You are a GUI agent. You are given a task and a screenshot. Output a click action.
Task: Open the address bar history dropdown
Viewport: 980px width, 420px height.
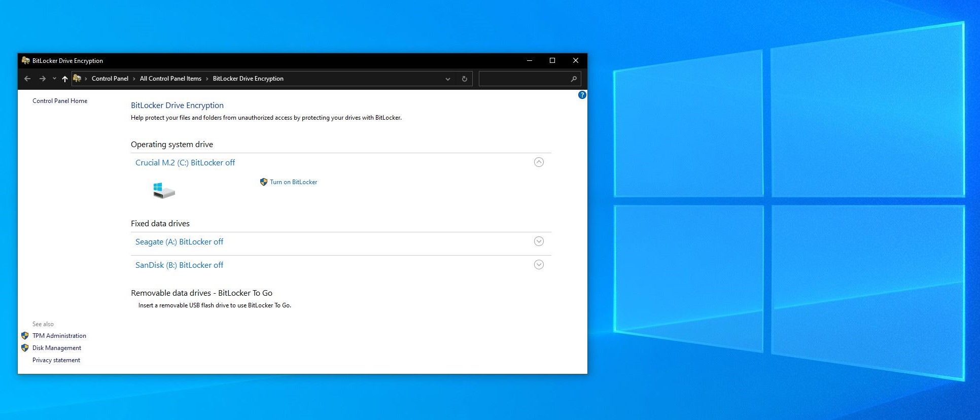coord(447,79)
